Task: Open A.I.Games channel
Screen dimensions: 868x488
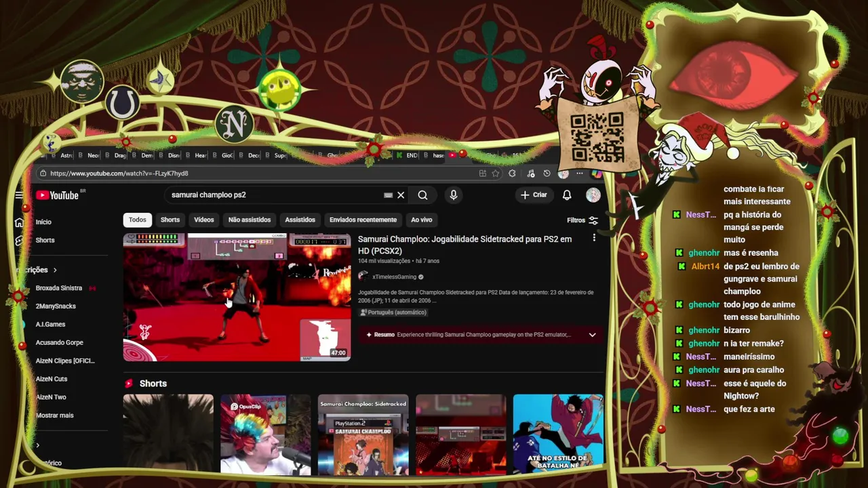Action: pos(51,324)
